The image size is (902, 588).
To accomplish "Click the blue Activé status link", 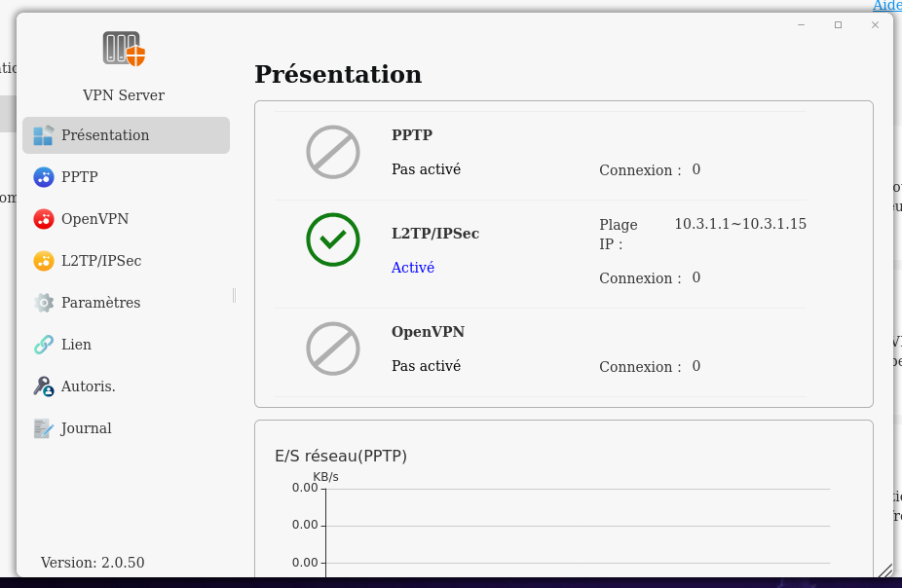I will pyautogui.click(x=413, y=268).
